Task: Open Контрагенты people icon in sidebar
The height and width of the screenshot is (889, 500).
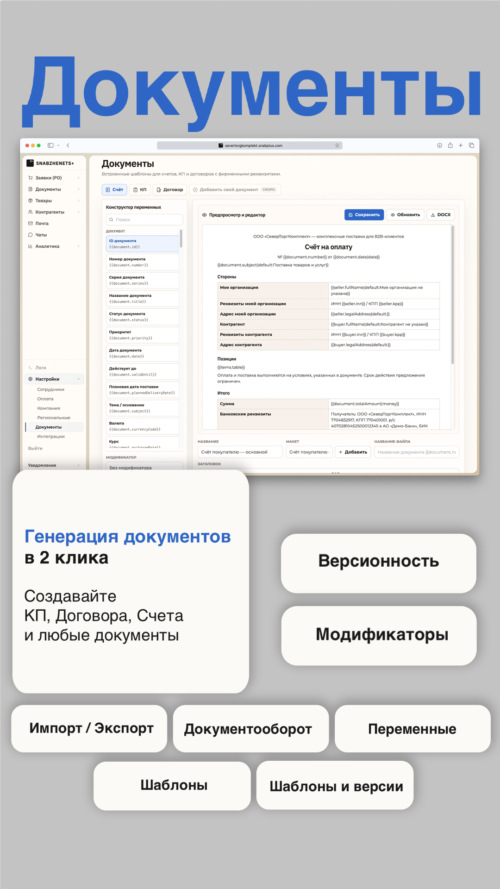Action: pos(30,212)
